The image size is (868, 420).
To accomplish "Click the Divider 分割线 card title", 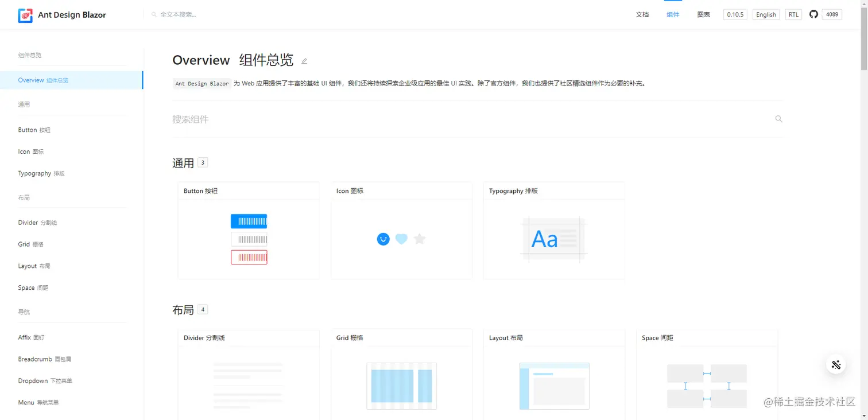I will coord(204,338).
